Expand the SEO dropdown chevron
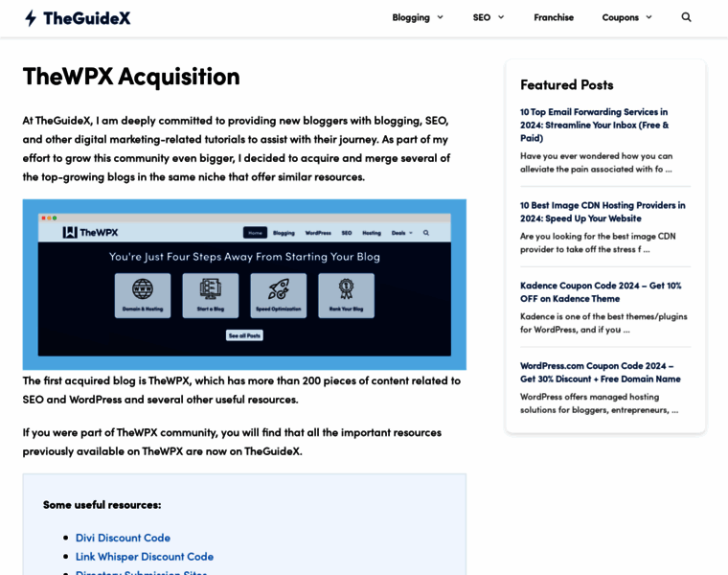728x575 pixels. pos(501,17)
